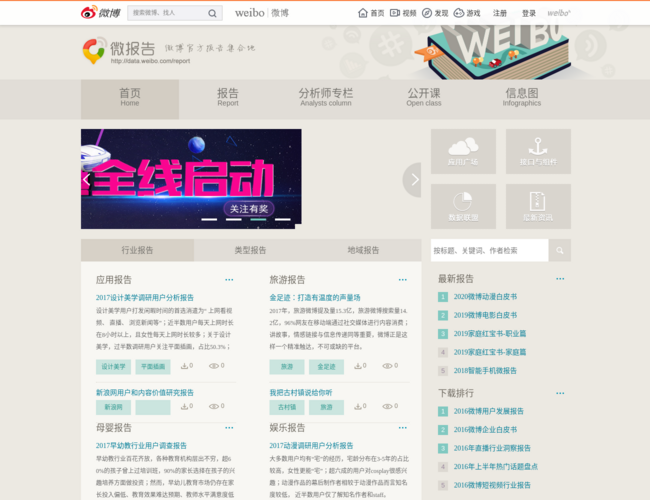
Task: Click the 新浪网 tag
Action: (x=113, y=408)
